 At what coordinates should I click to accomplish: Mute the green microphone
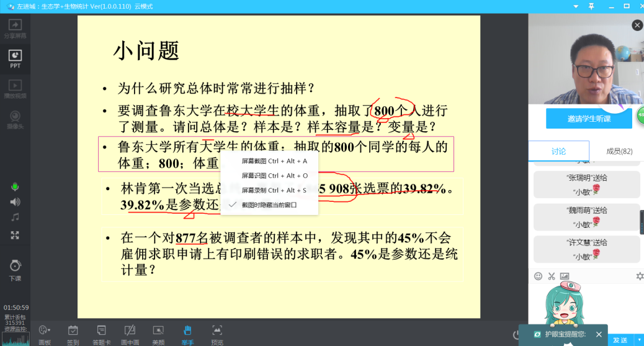point(15,187)
